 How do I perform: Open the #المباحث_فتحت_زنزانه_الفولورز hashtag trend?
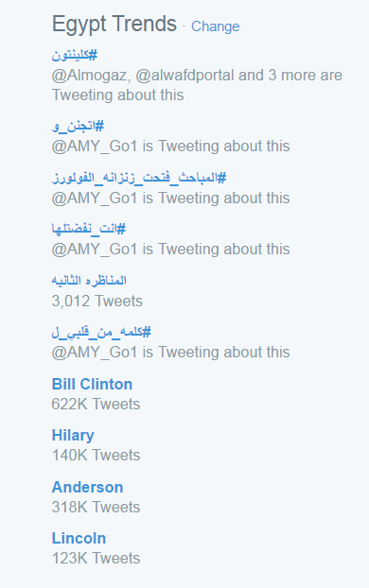(x=139, y=178)
